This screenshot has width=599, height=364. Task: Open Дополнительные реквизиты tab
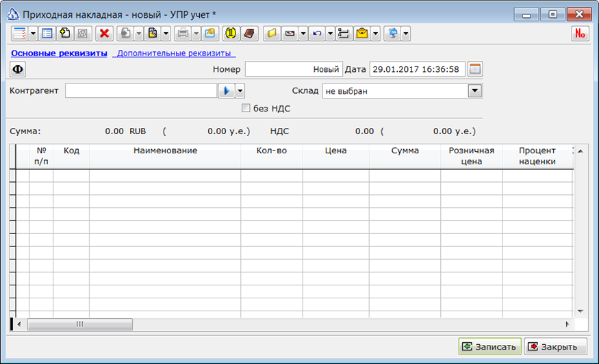tap(174, 53)
